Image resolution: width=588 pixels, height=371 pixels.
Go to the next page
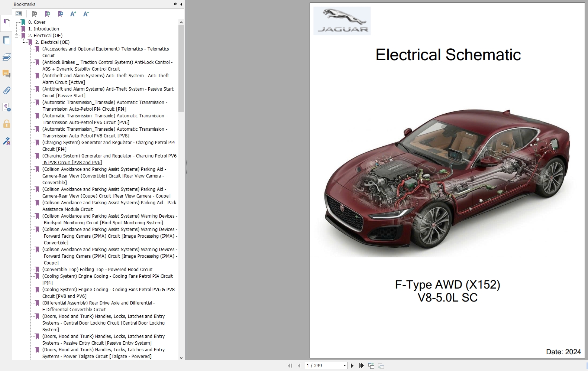click(352, 366)
